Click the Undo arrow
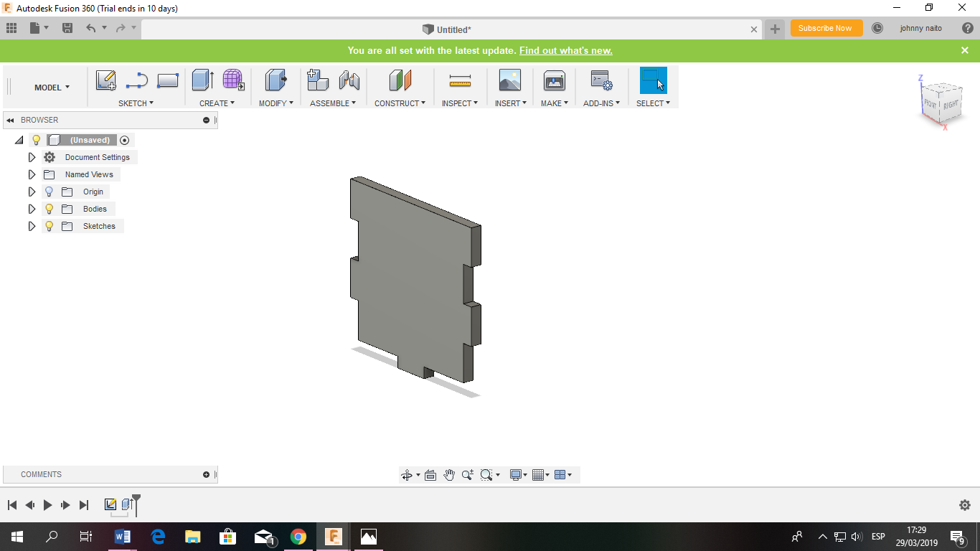The height and width of the screenshot is (551, 980). click(x=90, y=28)
